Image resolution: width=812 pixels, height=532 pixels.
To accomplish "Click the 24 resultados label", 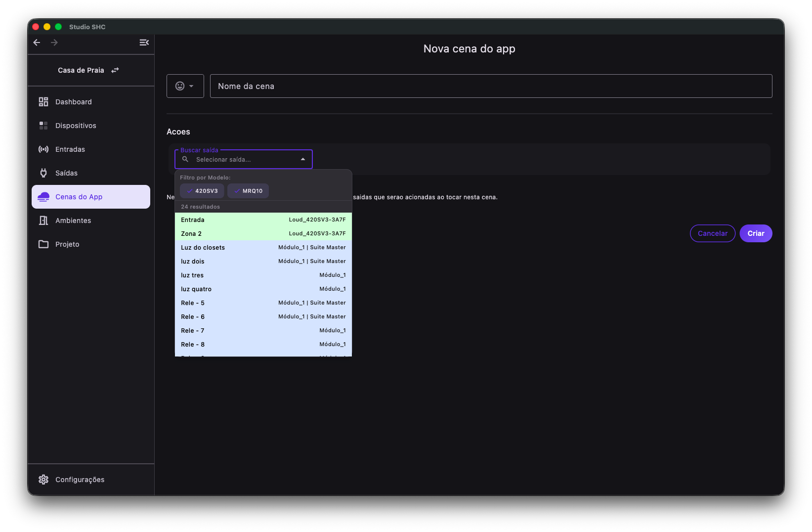I will click(200, 207).
